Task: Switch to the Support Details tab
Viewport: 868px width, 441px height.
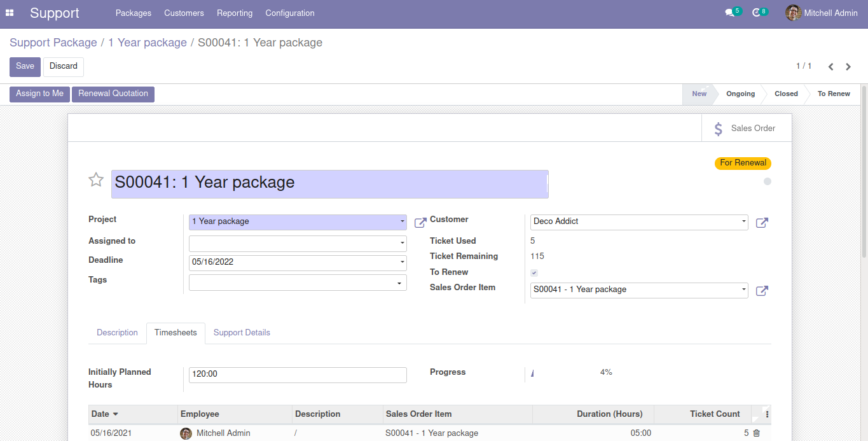Action: point(242,333)
